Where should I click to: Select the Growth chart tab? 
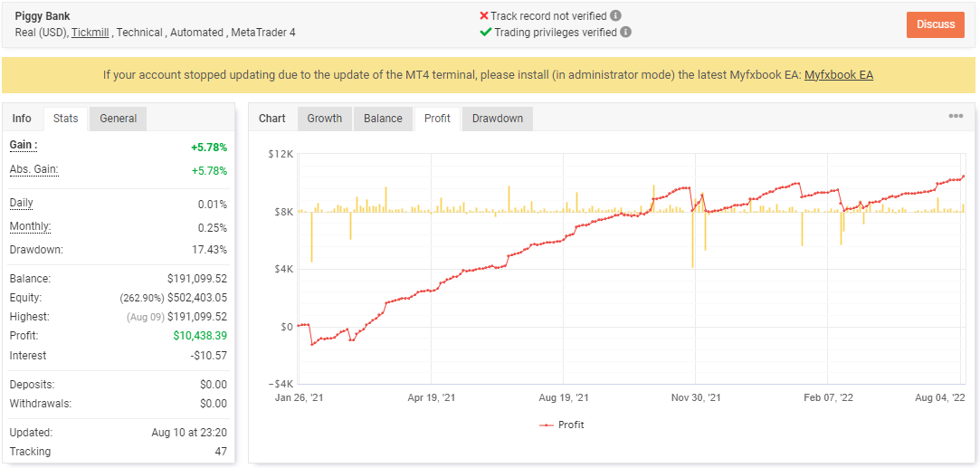324,118
